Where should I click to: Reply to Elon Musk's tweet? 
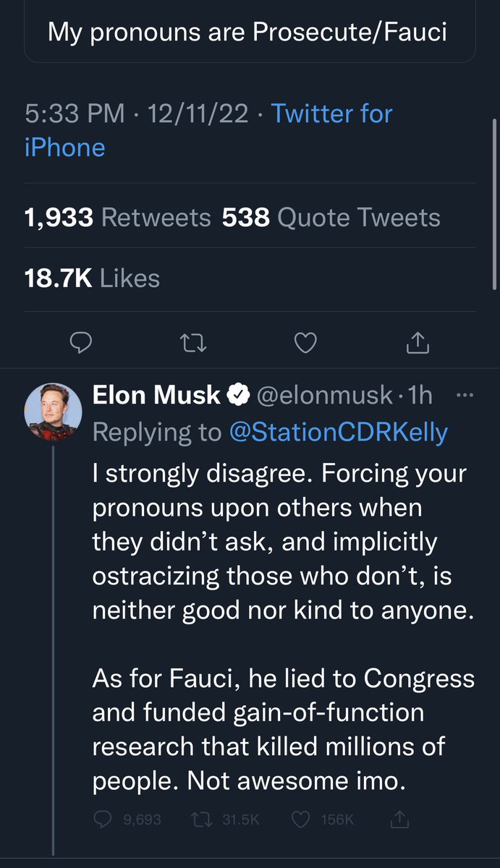[101, 819]
